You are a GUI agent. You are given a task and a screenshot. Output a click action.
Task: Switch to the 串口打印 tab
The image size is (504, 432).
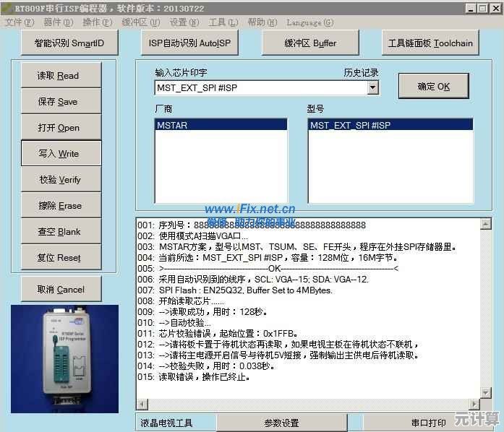pyautogui.click(x=428, y=423)
